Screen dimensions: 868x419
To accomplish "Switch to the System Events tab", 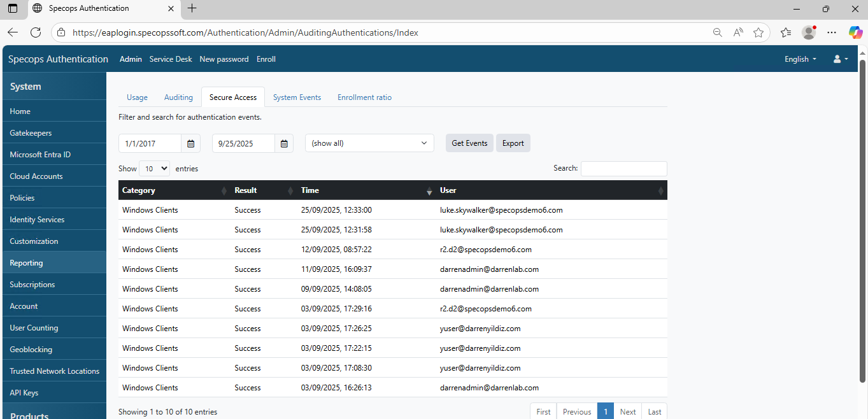I will click(297, 97).
